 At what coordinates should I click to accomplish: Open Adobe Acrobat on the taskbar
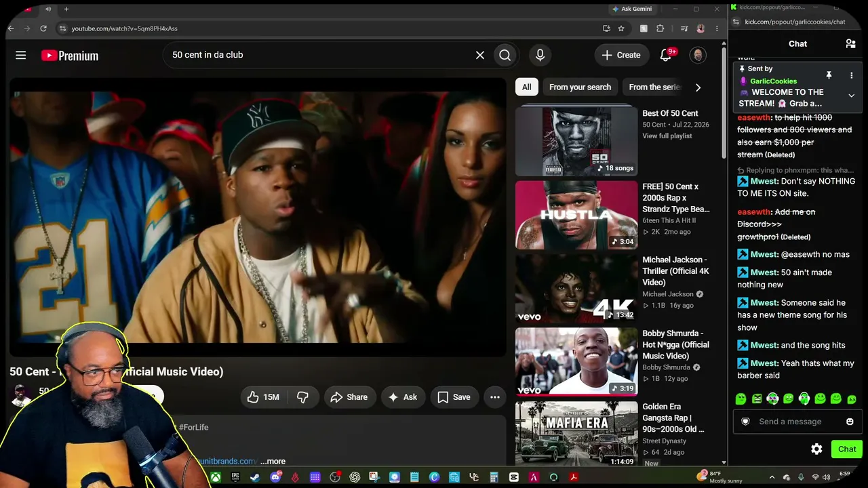tap(574, 477)
